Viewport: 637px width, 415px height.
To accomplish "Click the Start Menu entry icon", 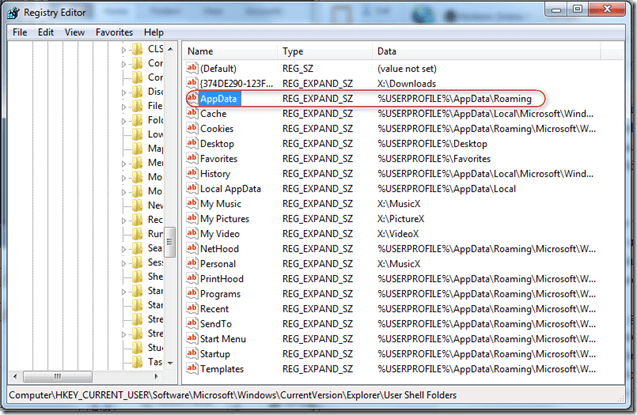I will [193, 339].
